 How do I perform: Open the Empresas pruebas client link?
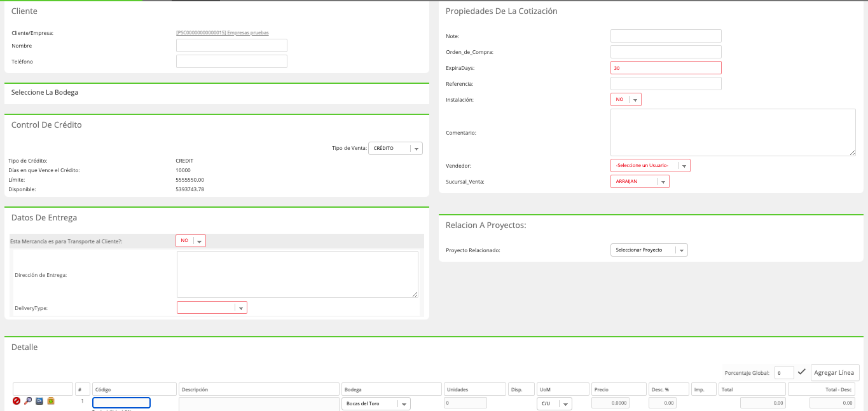(223, 32)
